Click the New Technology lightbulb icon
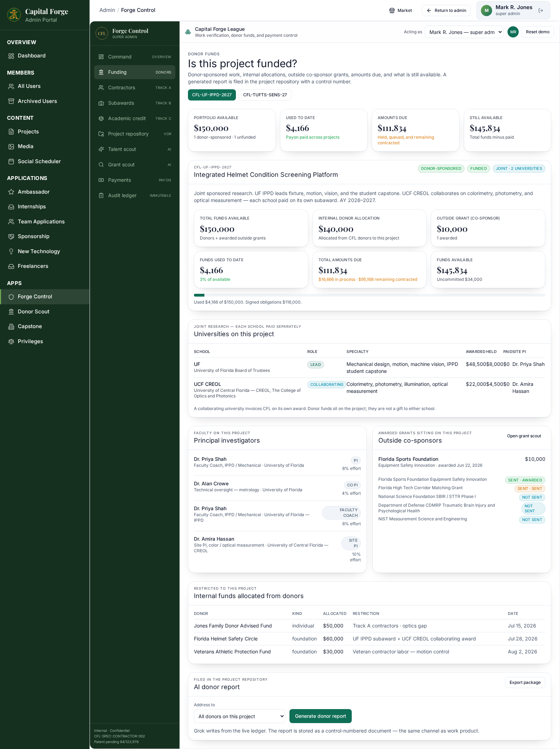 tap(11, 251)
